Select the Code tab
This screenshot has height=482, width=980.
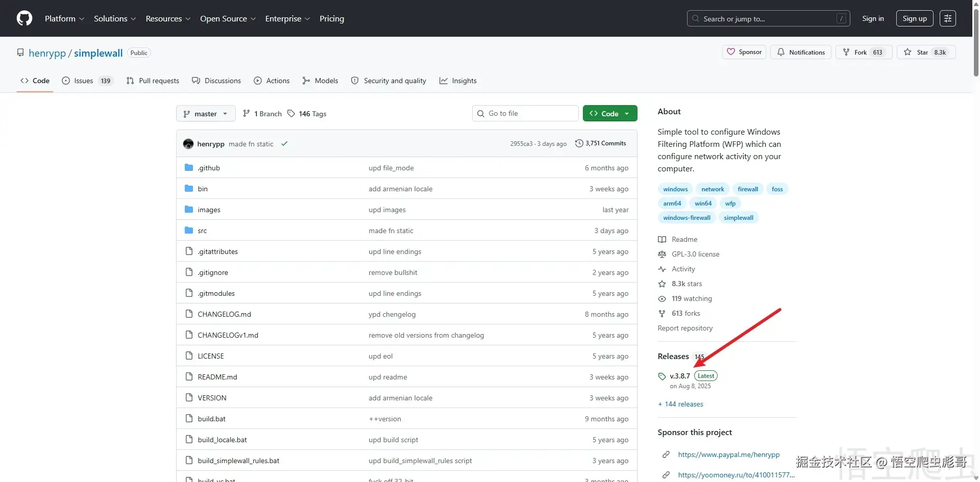click(x=35, y=81)
